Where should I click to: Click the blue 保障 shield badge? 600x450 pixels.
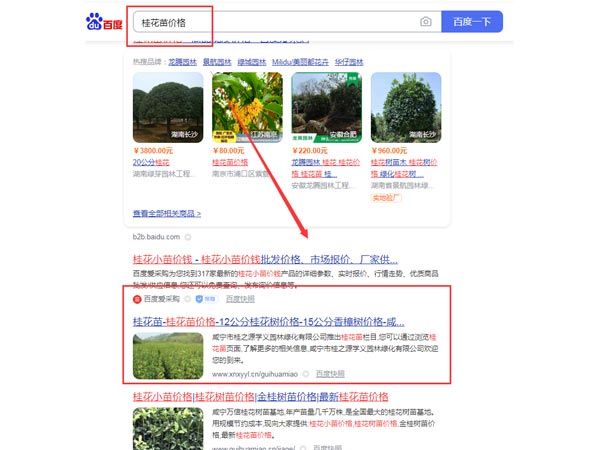click(199, 298)
